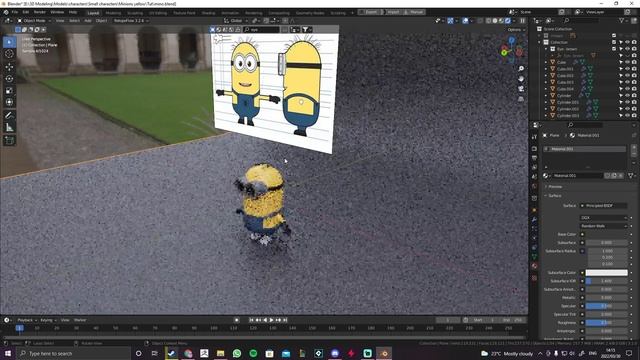640x360 pixels.
Task: Hide Cylinder object with eye icon
Action: 627,96
